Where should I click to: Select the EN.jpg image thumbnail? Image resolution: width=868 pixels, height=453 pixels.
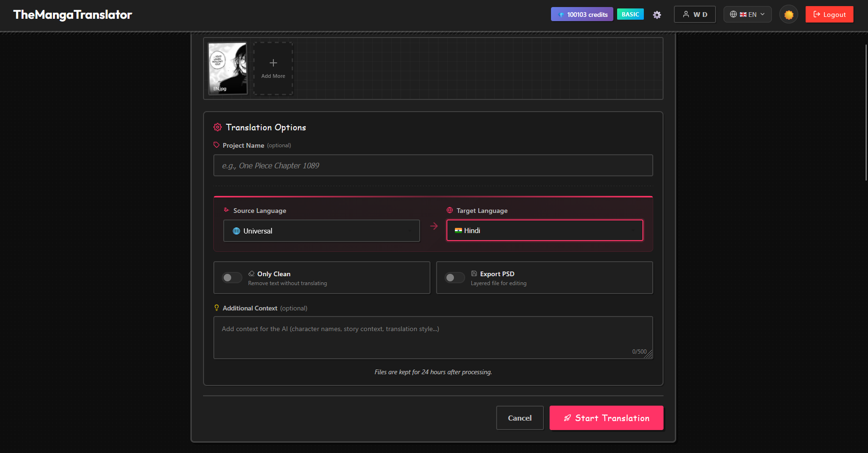[x=228, y=68]
